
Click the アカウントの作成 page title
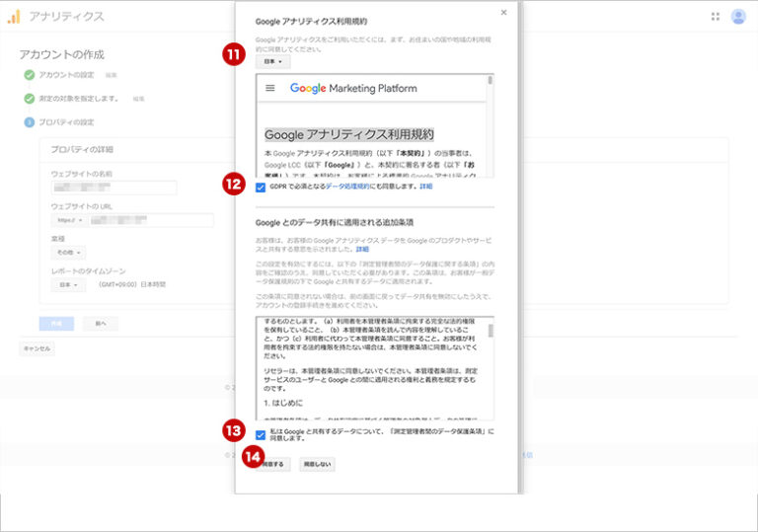tap(62, 54)
